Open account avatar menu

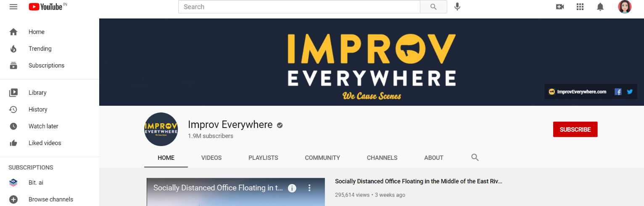point(625,7)
